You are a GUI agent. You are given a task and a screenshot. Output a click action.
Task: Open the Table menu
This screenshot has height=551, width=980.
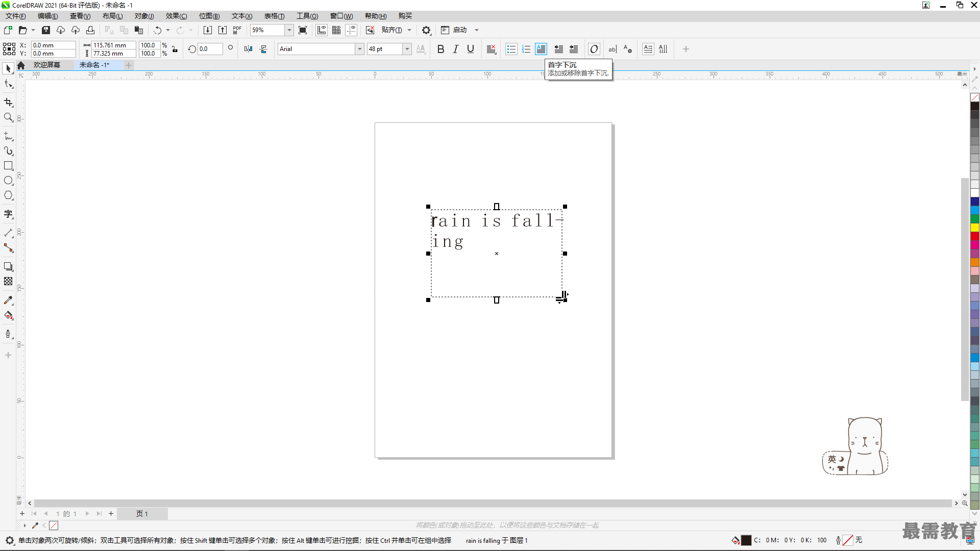(274, 16)
